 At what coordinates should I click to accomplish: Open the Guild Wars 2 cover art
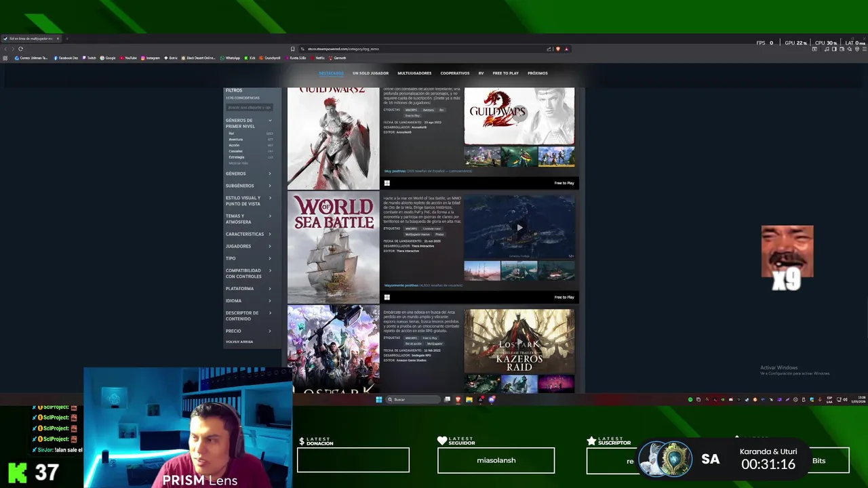coord(333,138)
